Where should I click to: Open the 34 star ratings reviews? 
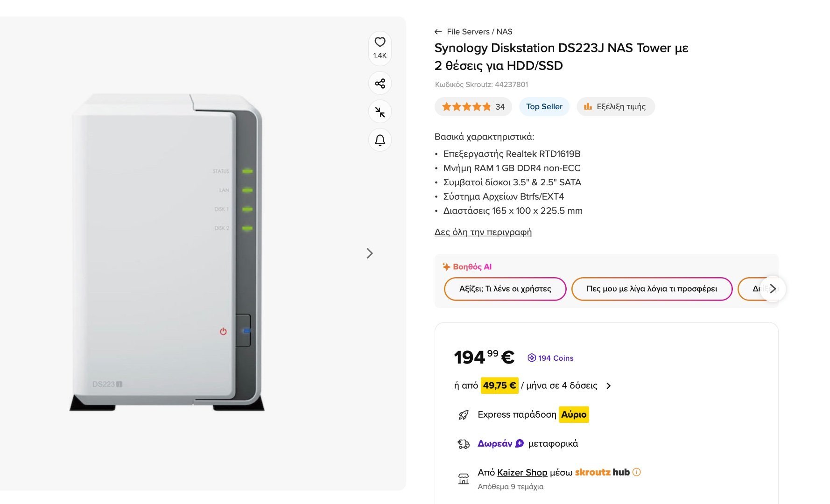click(x=473, y=107)
